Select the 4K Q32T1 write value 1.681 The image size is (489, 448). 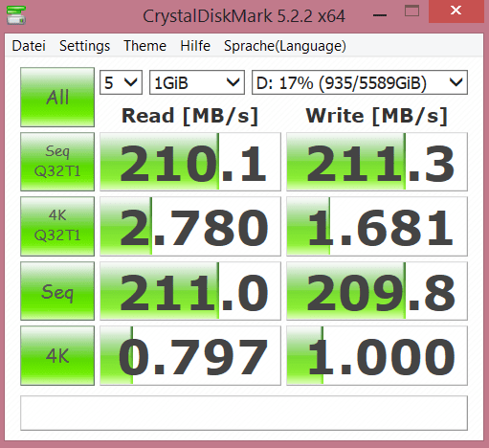(377, 226)
